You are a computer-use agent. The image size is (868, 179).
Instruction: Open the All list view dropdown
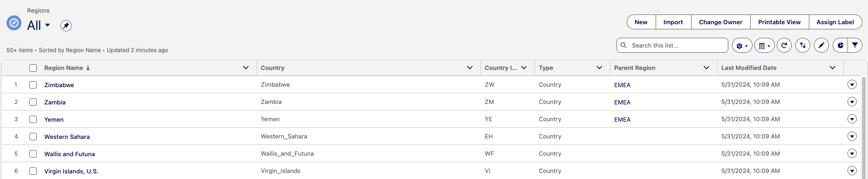(x=47, y=25)
